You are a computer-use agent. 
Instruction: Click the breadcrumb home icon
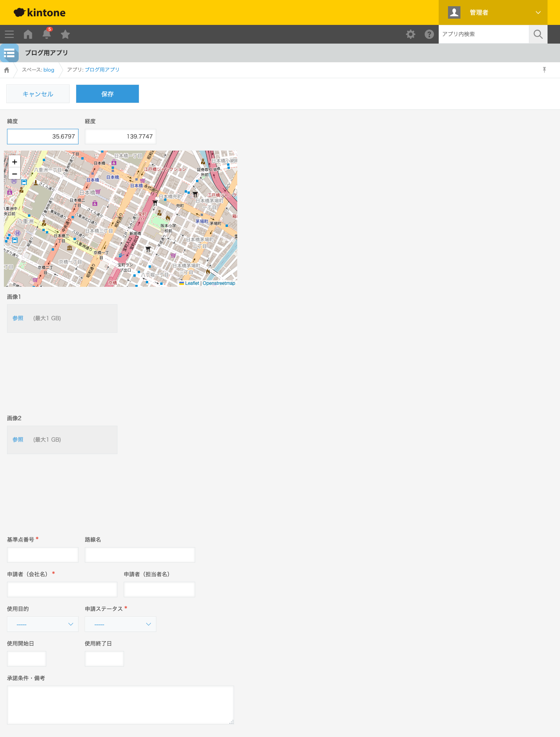[x=7, y=70]
